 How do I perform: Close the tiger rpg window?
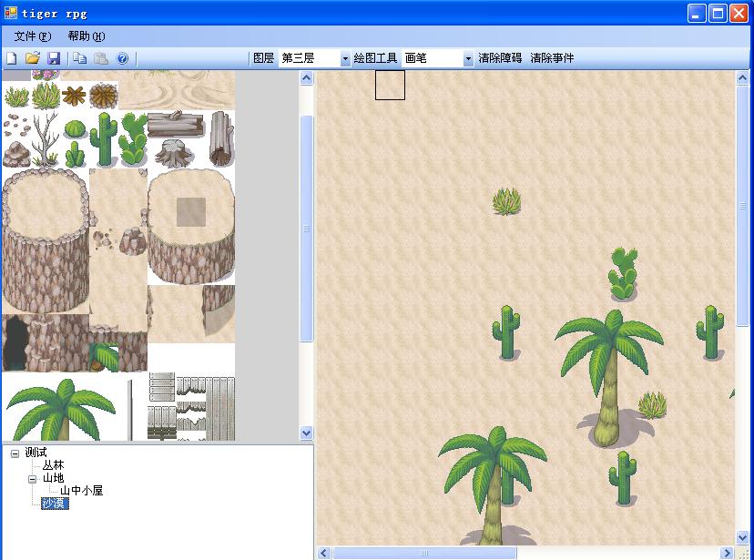739,14
